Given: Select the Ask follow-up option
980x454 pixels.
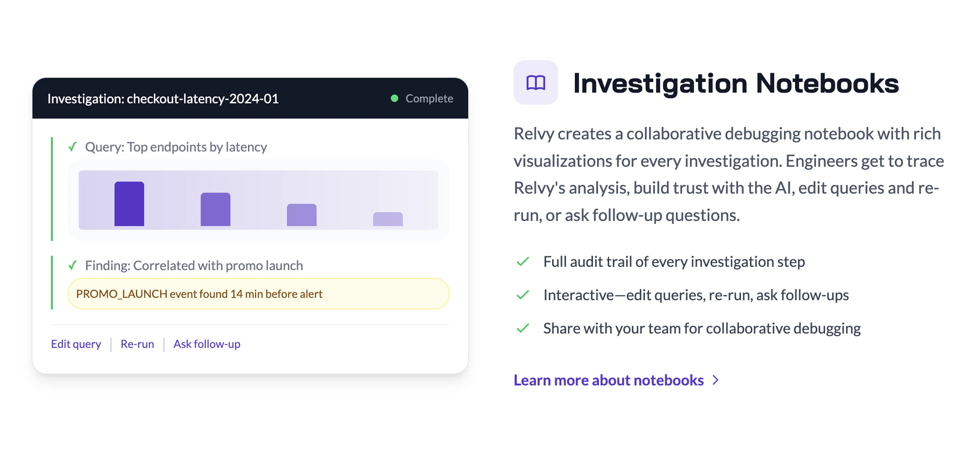Looking at the screenshot, I should click(207, 344).
